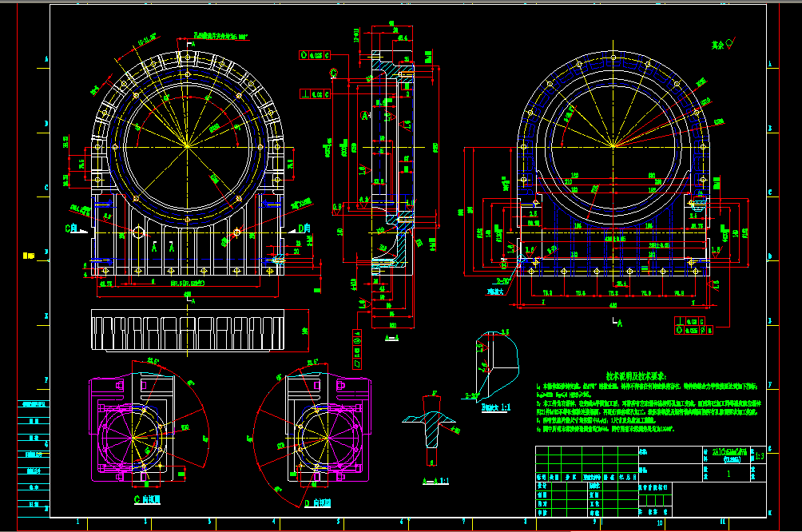Select the top geometric tolerance frame above datum C

point(314,56)
